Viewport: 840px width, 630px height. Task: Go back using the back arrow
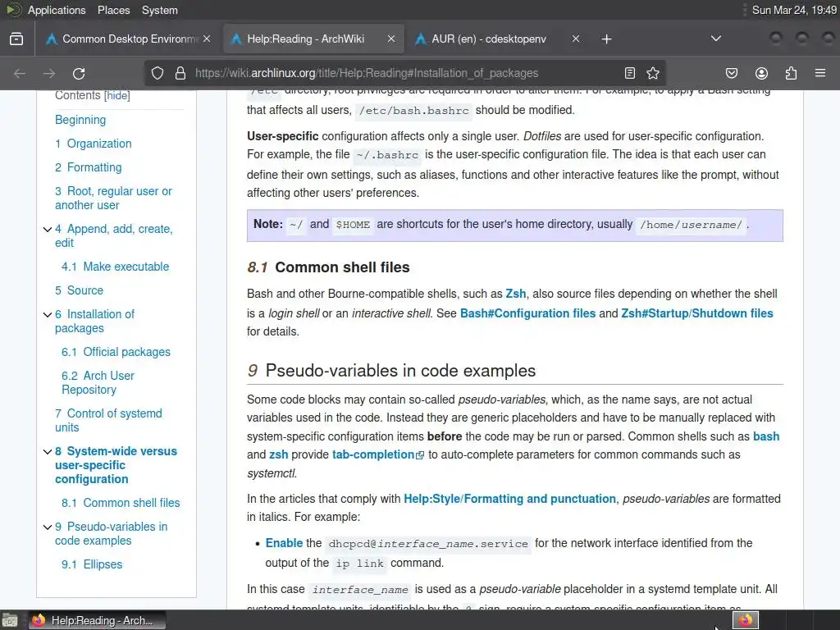[20, 73]
